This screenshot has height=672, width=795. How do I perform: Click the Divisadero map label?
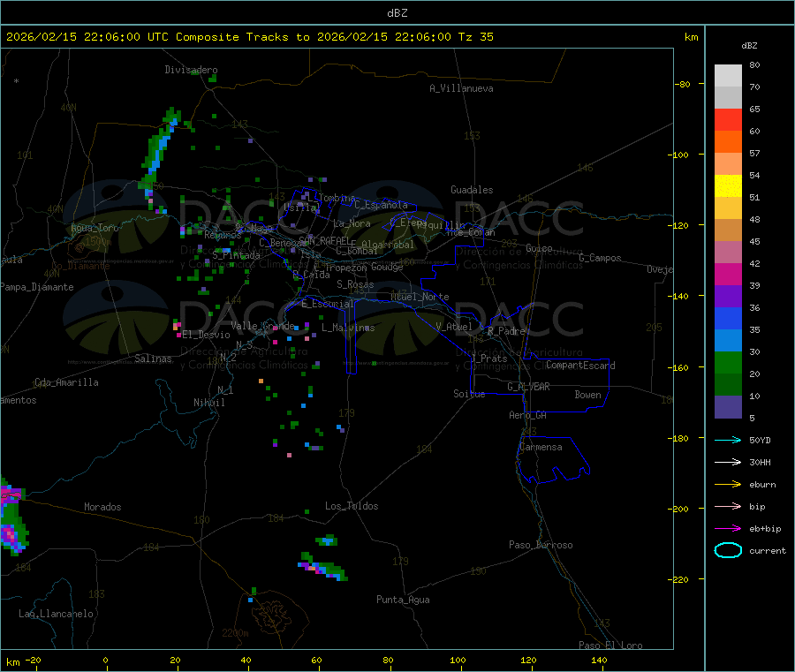191,70
